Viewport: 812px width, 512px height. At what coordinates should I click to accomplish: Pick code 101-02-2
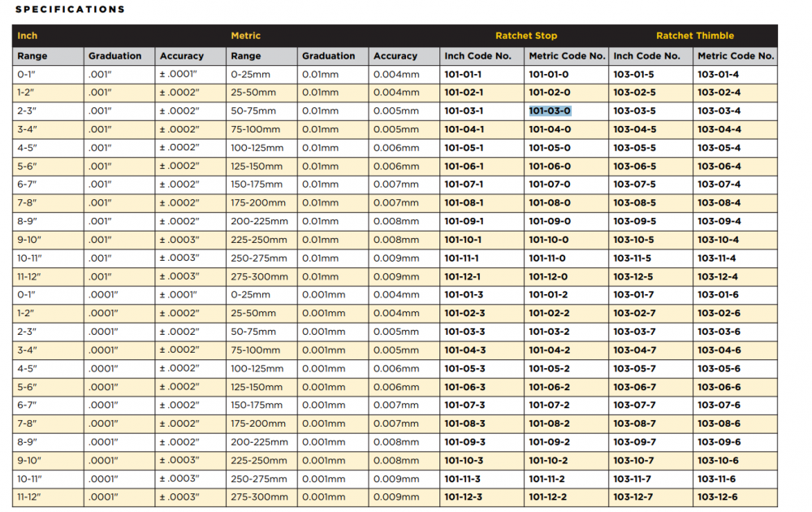coord(549,313)
